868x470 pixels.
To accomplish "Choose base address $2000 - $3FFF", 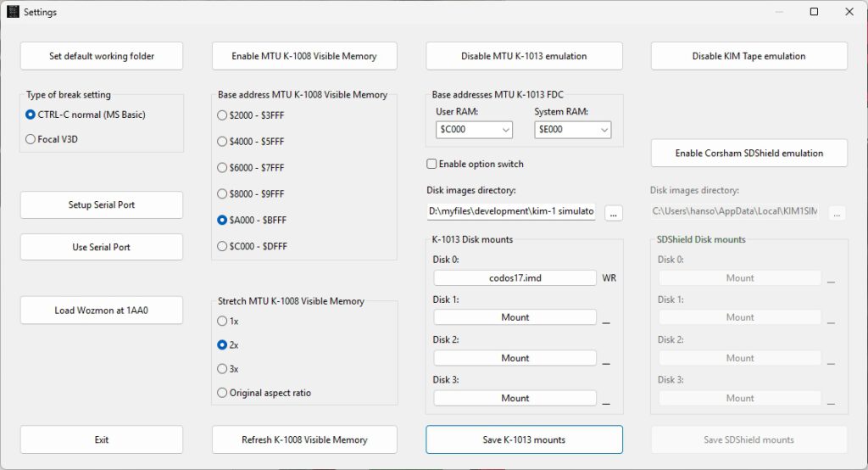I will [x=223, y=115].
